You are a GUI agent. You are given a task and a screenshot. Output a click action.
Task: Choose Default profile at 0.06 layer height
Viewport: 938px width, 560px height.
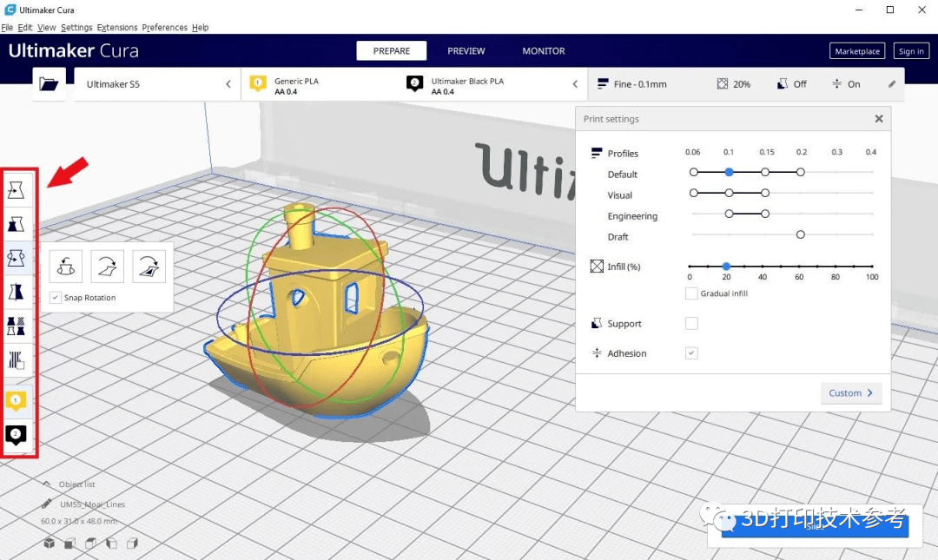point(693,172)
